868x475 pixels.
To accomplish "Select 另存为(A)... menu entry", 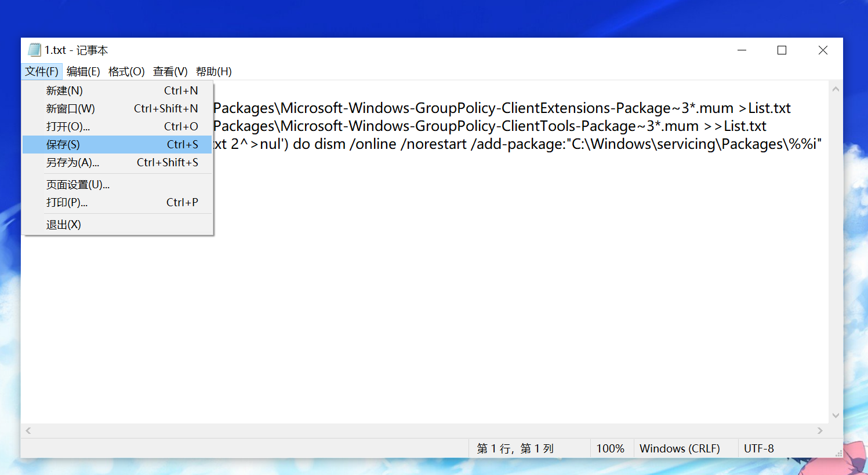I will pyautogui.click(x=117, y=162).
